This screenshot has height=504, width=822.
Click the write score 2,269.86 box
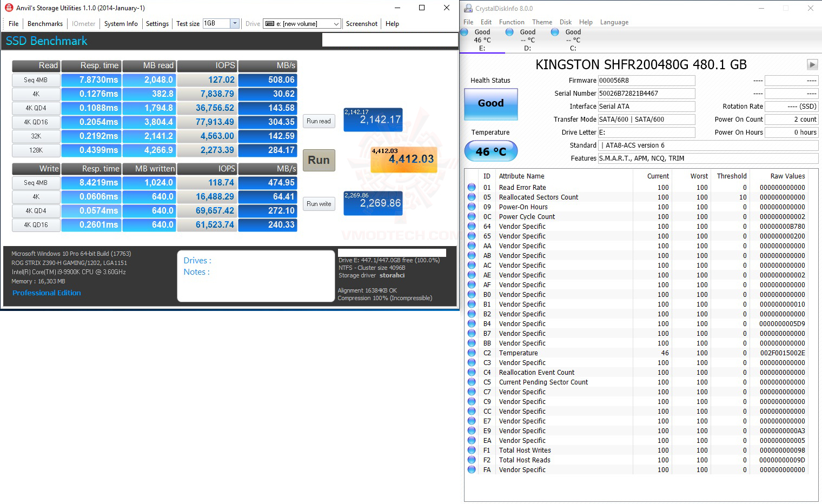tap(373, 203)
